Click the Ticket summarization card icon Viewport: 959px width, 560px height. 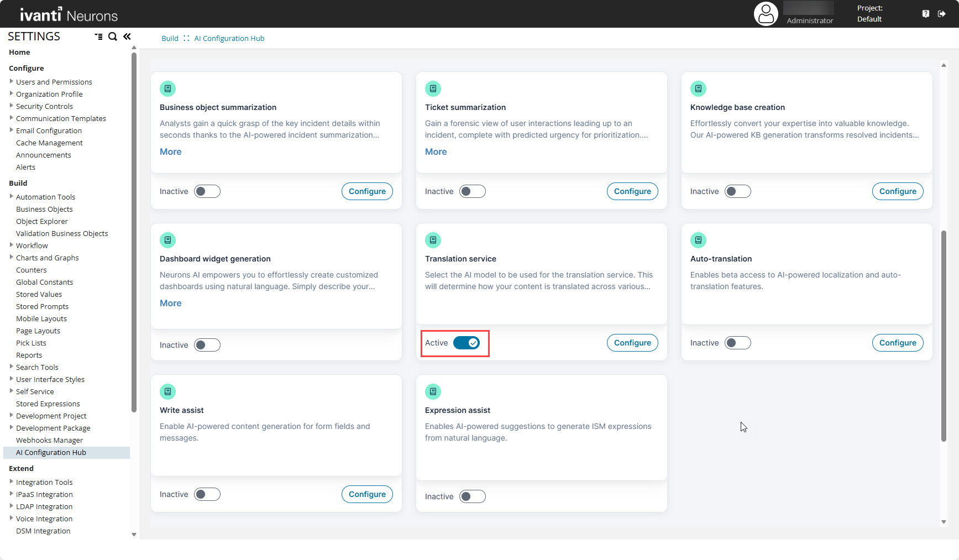tap(433, 88)
